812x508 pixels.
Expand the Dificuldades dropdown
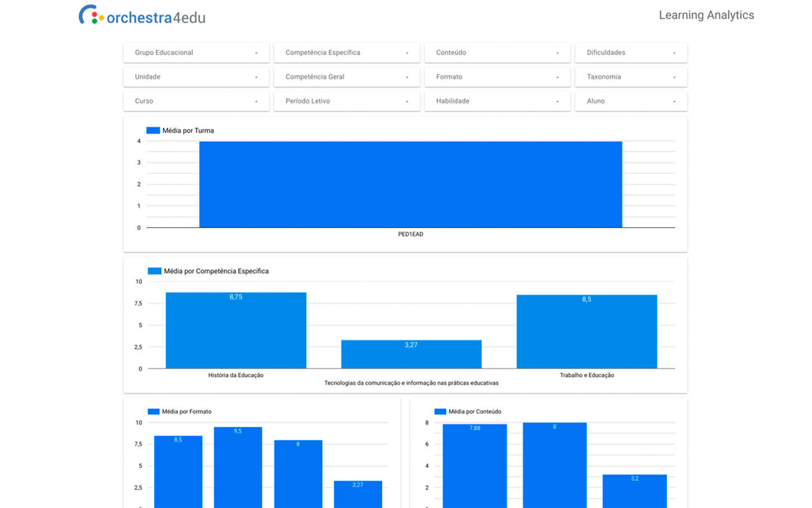pos(630,53)
